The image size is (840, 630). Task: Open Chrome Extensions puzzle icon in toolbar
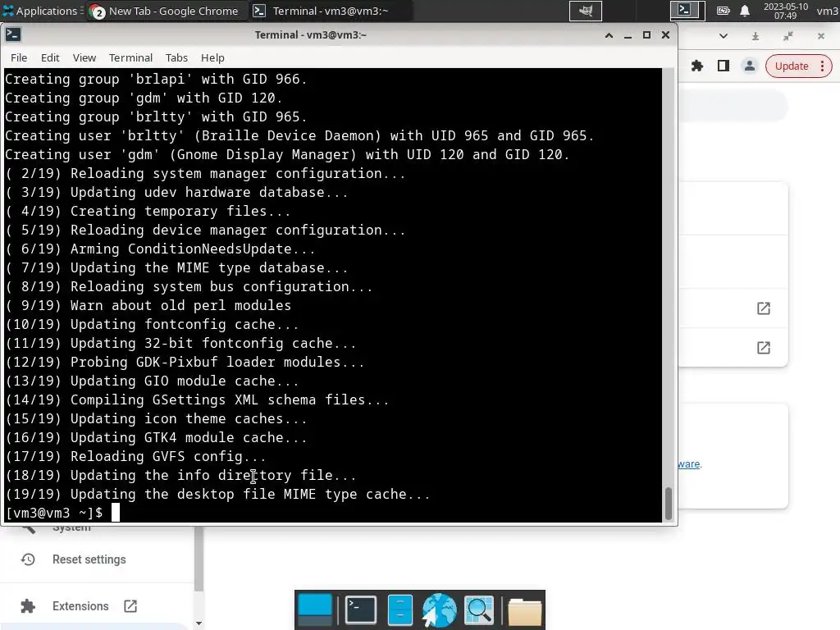(697, 66)
